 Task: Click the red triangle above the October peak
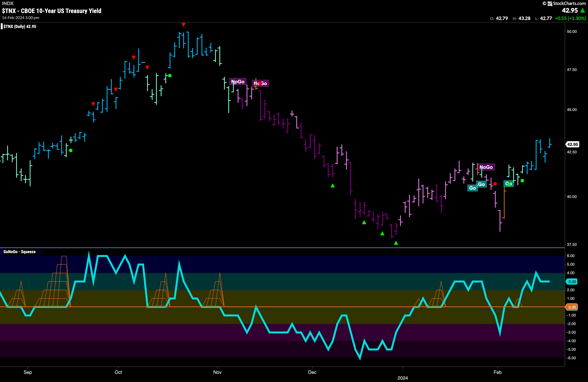(183, 25)
